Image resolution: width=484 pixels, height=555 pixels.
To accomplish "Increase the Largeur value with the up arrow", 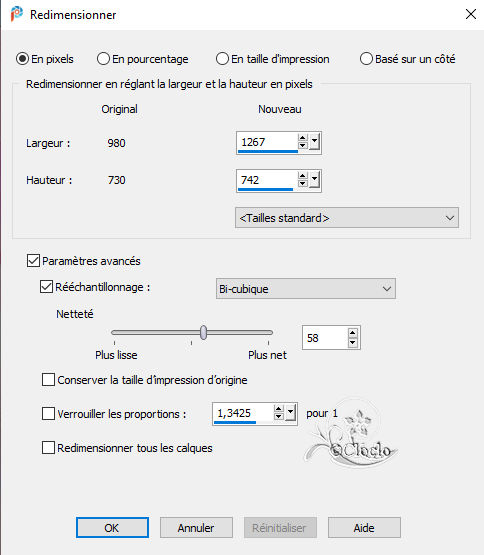I will 302,138.
